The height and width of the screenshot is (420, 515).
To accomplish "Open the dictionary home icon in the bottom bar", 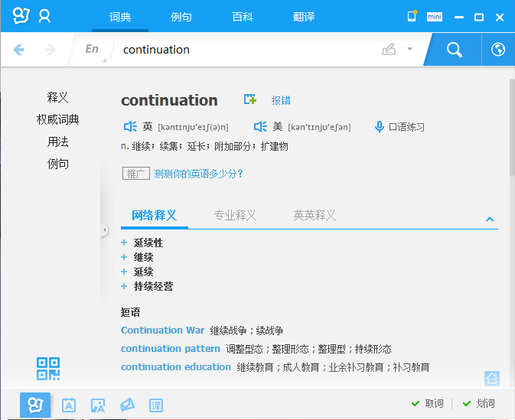I will pos(35,405).
